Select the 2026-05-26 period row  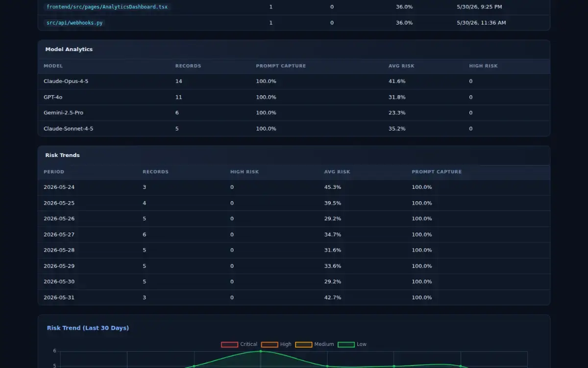[x=294, y=219]
